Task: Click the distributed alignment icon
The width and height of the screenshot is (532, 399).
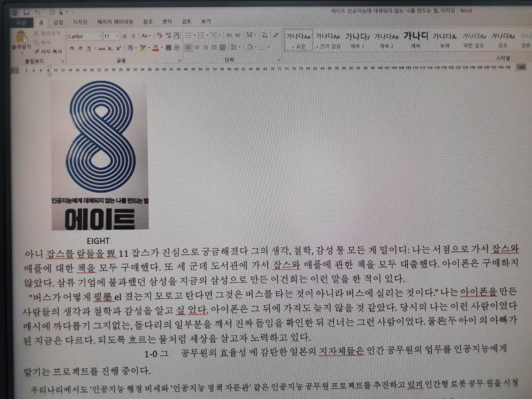Action: (223, 47)
